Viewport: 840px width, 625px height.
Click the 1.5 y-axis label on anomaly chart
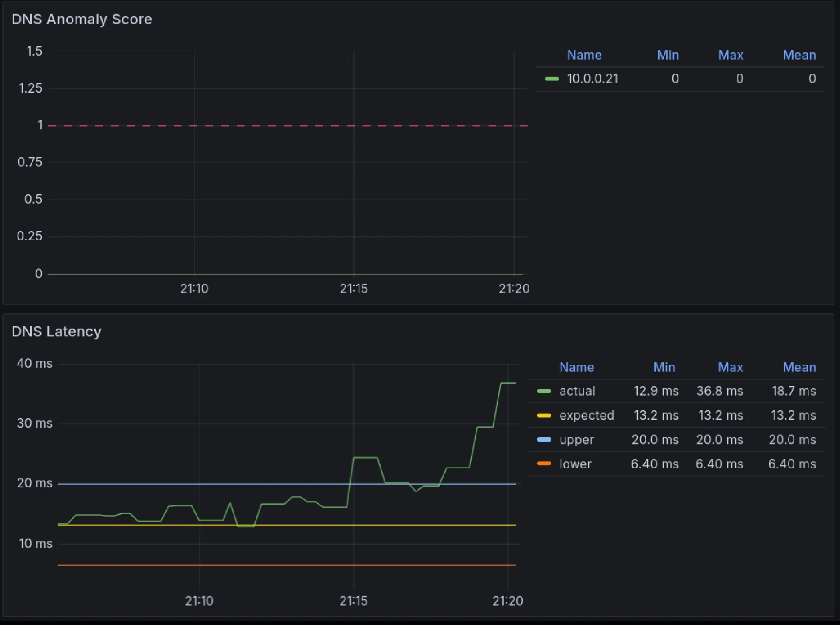pyautogui.click(x=35, y=51)
